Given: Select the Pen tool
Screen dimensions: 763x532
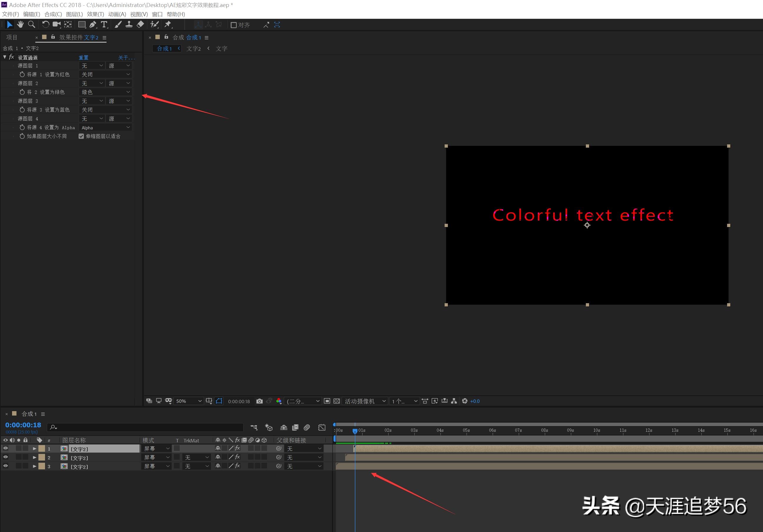Looking at the screenshot, I should point(92,25).
